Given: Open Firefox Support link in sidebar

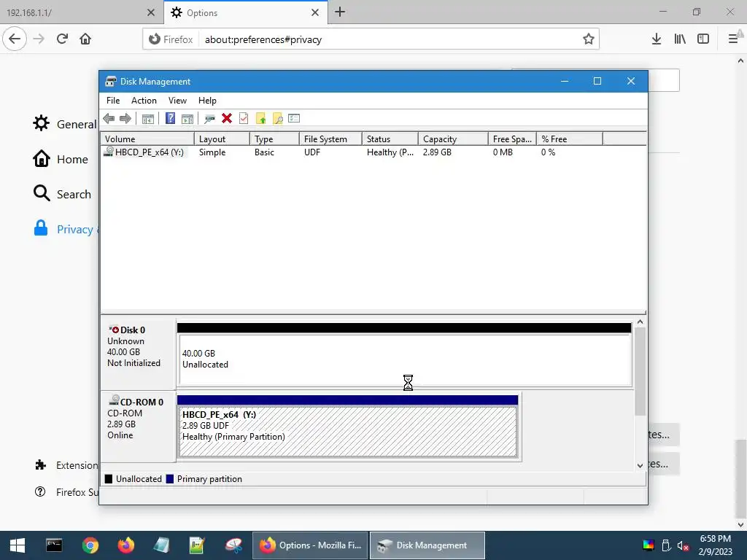Looking at the screenshot, I should [66, 492].
